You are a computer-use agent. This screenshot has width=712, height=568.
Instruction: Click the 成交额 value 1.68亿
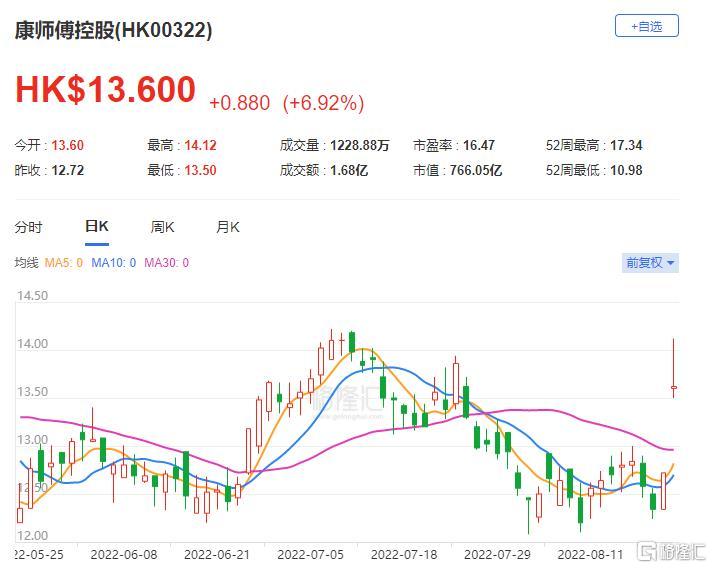pyautogui.click(x=349, y=170)
